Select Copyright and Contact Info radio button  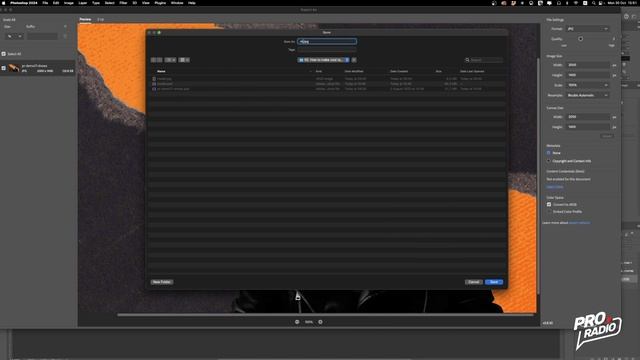click(549, 161)
